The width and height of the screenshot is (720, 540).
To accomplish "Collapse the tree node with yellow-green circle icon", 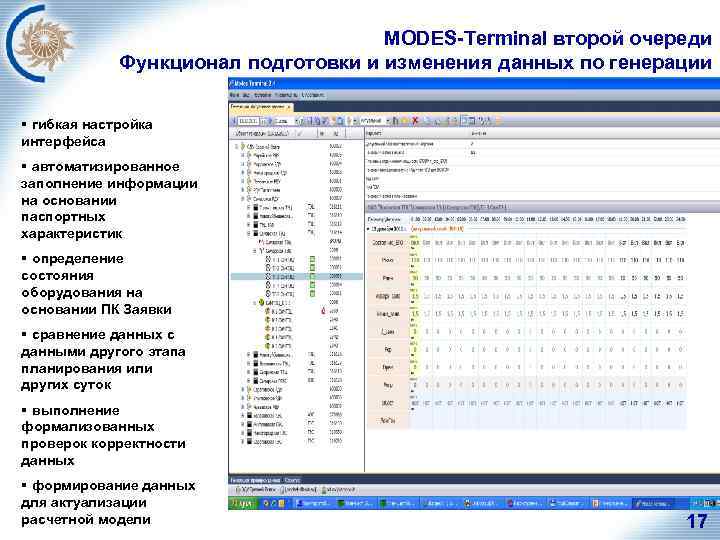I will 255,303.
